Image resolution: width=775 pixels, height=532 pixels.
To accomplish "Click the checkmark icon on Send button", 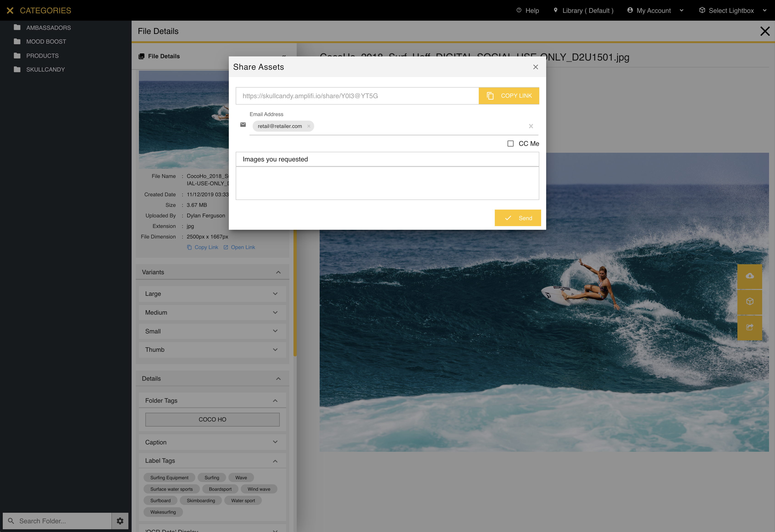I will coord(508,218).
